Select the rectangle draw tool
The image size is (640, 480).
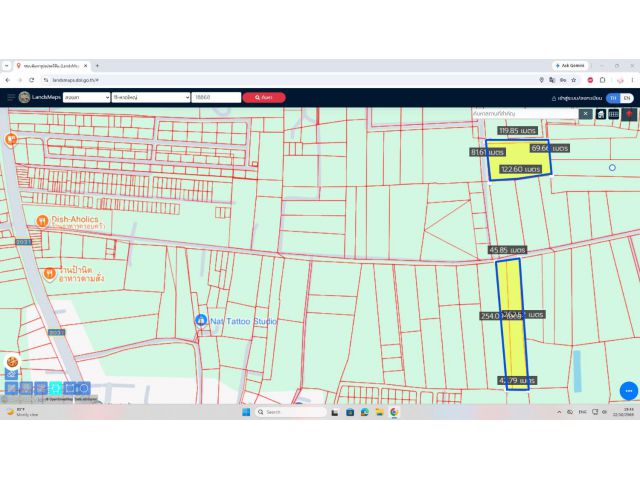(x=70, y=388)
